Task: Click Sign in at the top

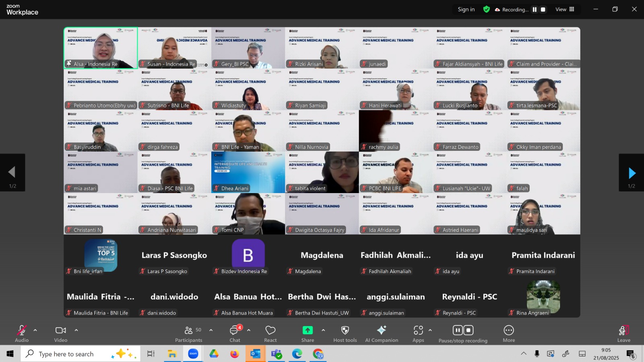Action: tap(466, 10)
